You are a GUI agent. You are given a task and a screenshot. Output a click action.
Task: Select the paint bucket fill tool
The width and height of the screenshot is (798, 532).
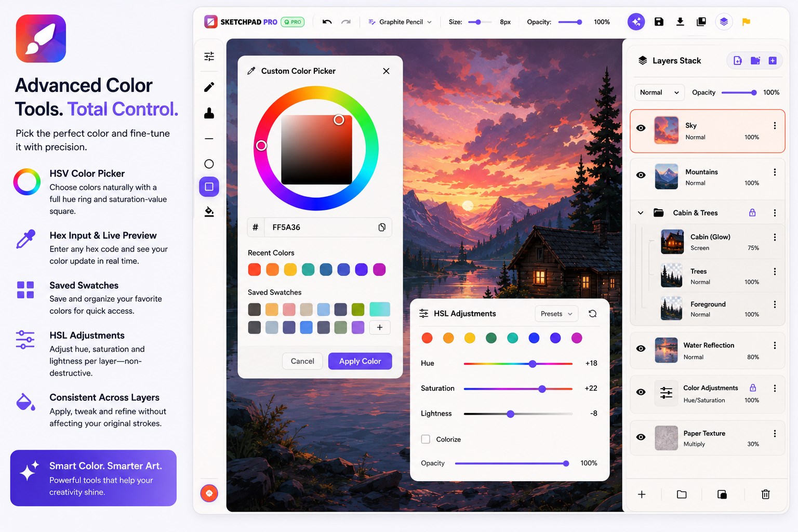point(209,211)
